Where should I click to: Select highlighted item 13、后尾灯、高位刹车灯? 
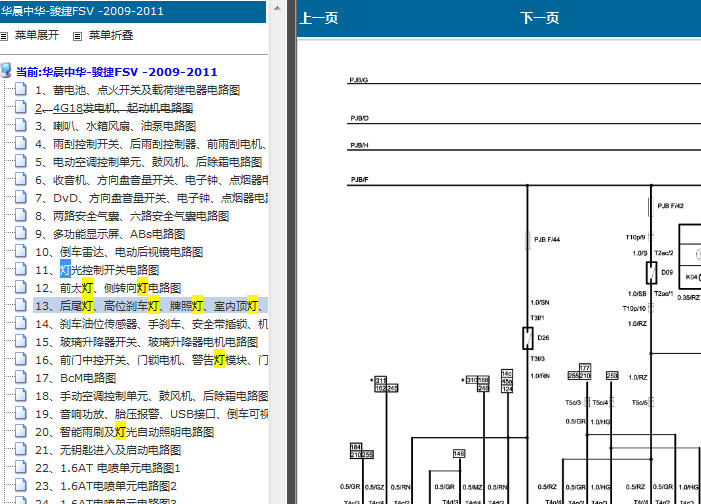click(x=151, y=306)
